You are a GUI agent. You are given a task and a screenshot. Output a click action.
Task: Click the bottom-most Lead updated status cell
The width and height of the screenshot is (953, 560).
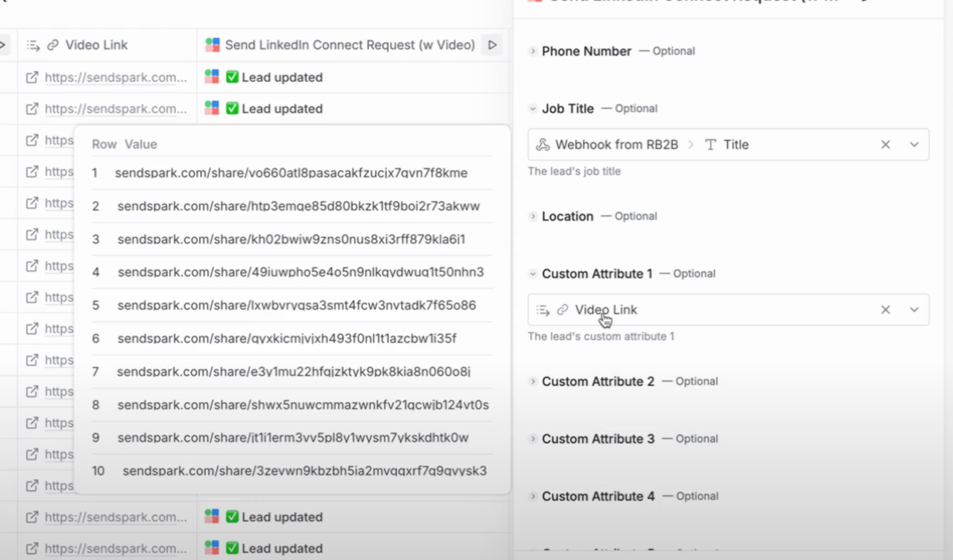(x=353, y=548)
